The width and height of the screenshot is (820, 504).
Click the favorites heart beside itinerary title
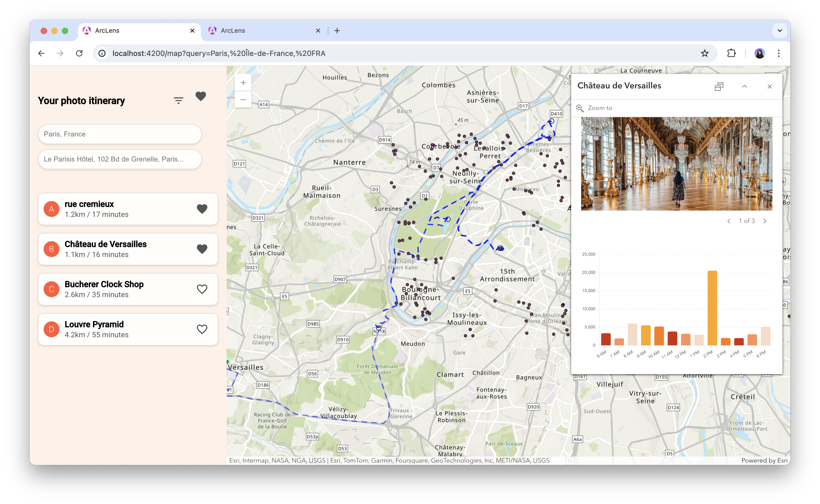[x=201, y=96]
